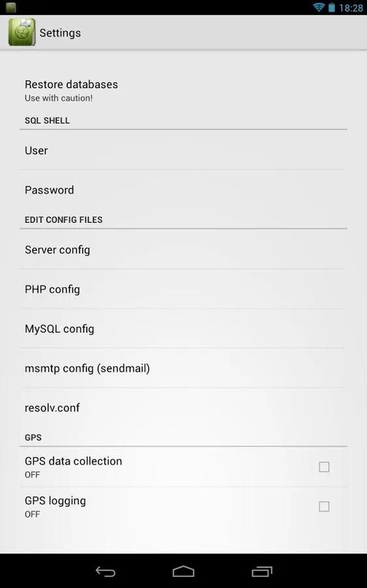Tap the Wi-Fi status icon
The height and width of the screenshot is (588, 367).
click(319, 7)
